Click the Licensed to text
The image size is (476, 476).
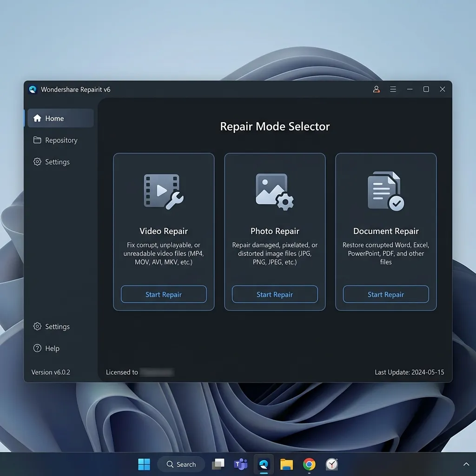[122, 372]
